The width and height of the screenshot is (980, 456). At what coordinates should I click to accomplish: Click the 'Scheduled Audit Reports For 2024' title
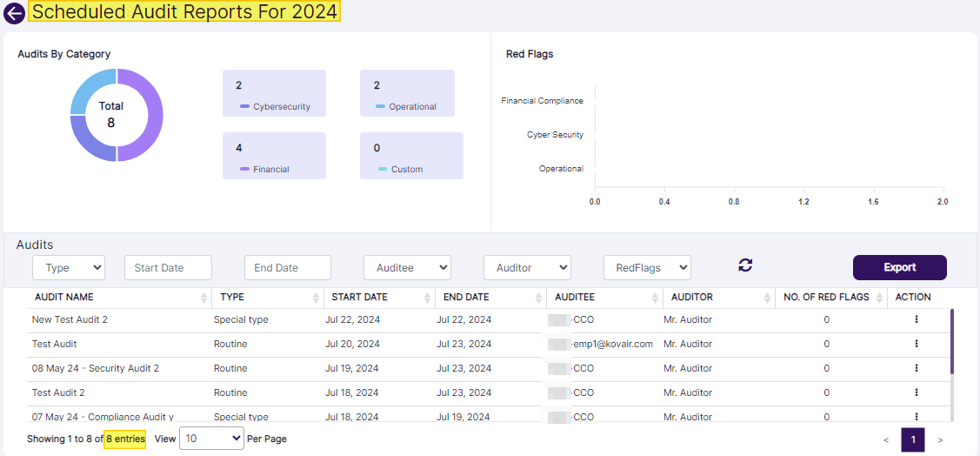coord(184,12)
